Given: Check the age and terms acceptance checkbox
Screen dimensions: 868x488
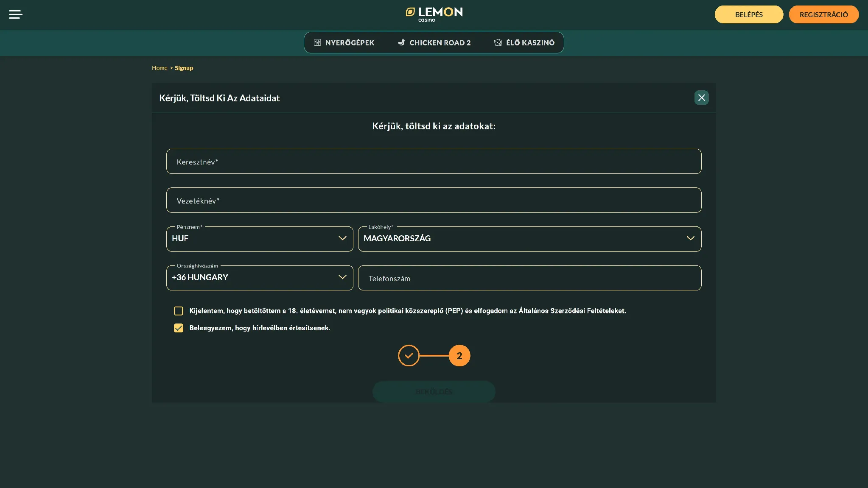Looking at the screenshot, I should click(179, 311).
